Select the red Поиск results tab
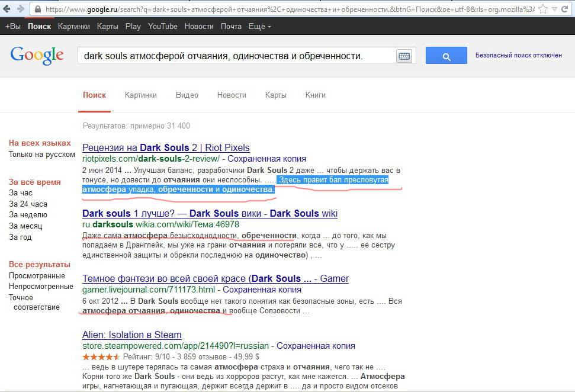The width and height of the screenshot is (575, 392). pos(94,95)
